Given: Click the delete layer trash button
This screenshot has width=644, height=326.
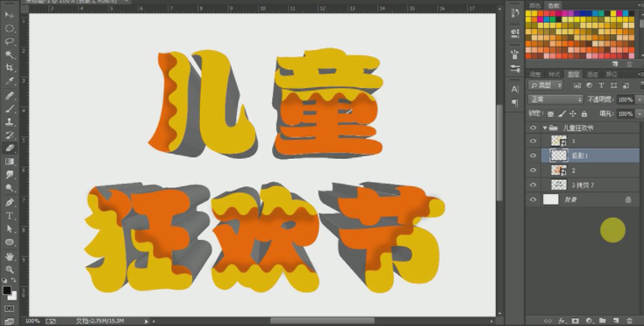Looking at the screenshot, I should pos(629,320).
